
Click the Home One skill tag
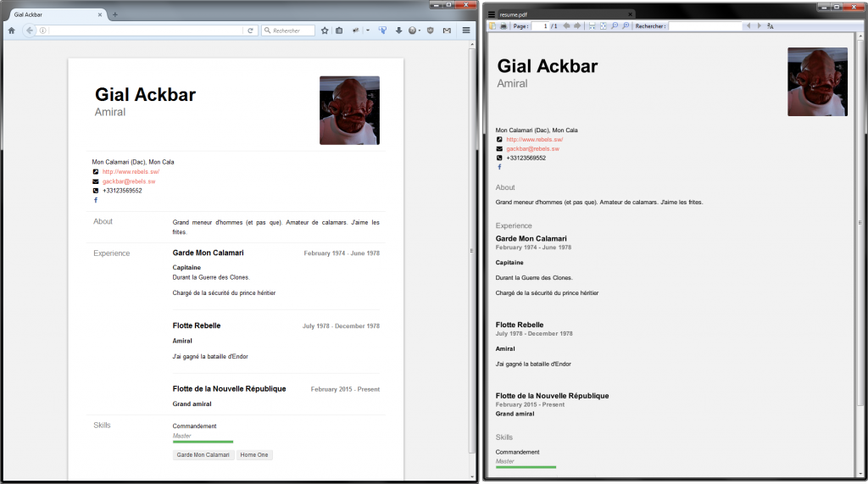pyautogui.click(x=254, y=454)
